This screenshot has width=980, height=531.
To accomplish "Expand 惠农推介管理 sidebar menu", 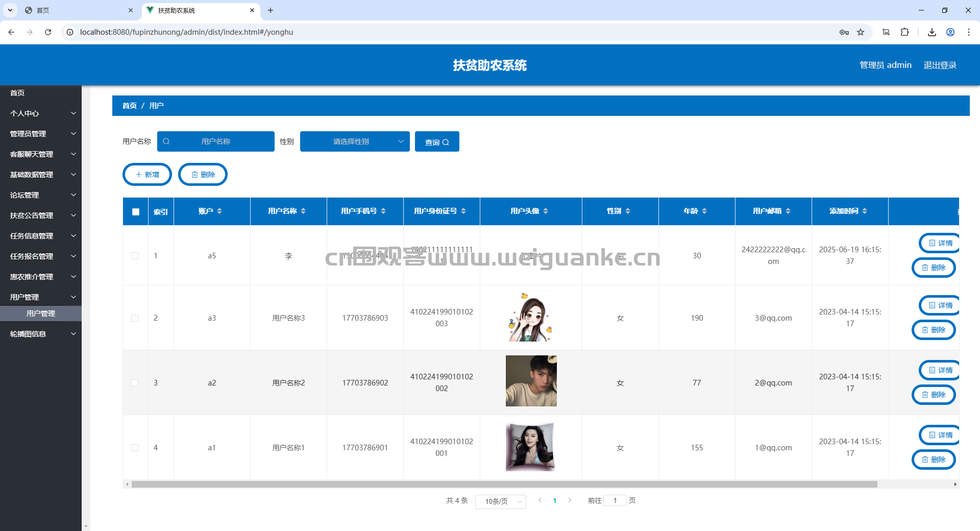I will point(41,277).
